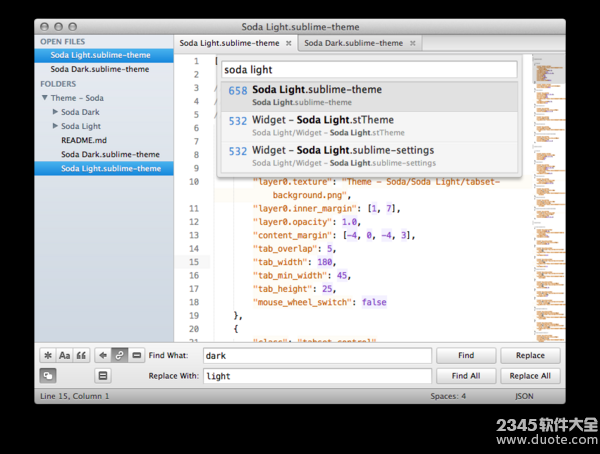Toggle regular expression search option
Image resolution: width=600 pixels, height=454 pixels.
click(48, 356)
